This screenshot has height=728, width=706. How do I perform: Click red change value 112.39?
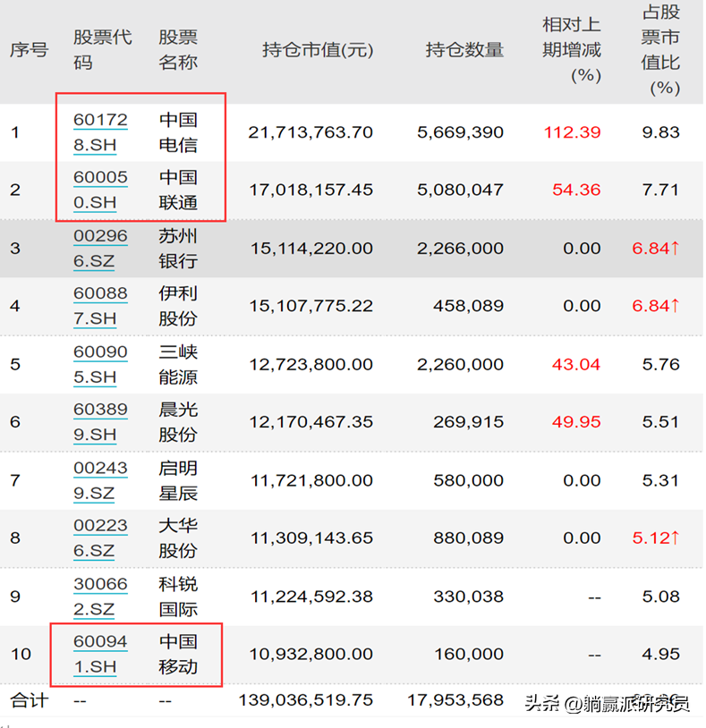[573, 132]
